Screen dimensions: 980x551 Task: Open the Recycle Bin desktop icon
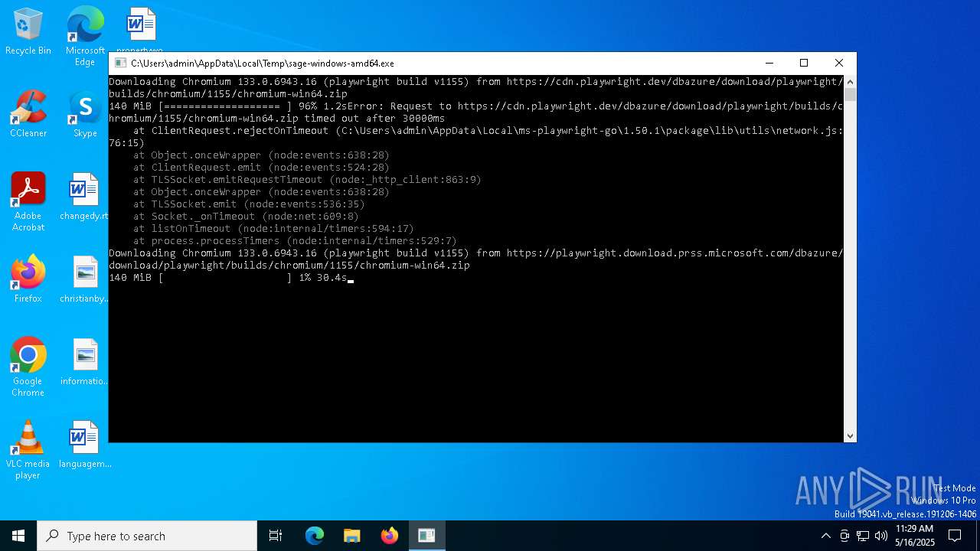(28, 32)
